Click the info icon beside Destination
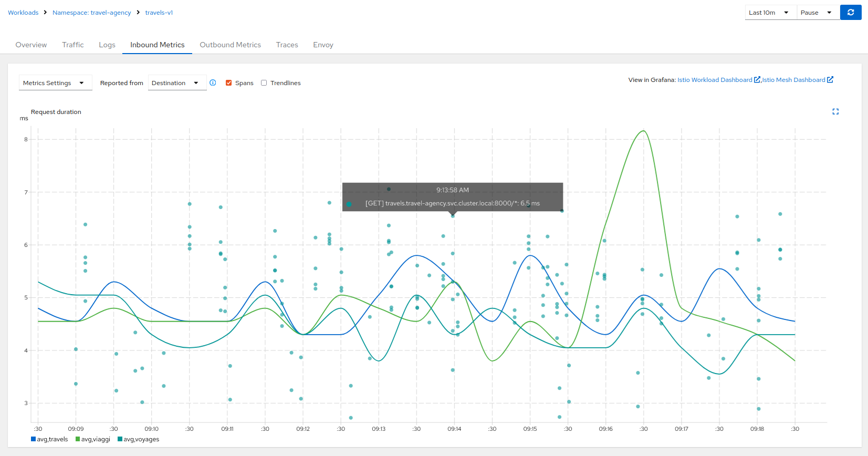The height and width of the screenshot is (456, 868). (213, 82)
